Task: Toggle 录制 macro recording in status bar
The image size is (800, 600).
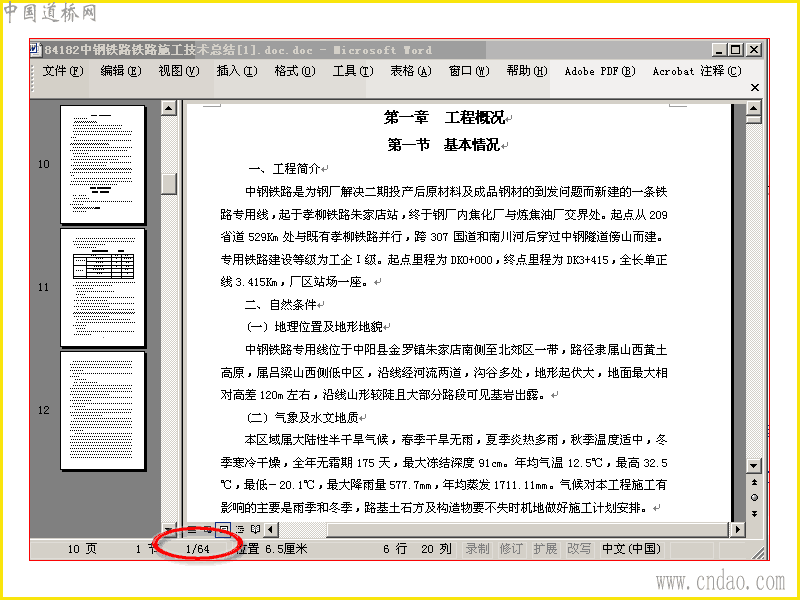Action: pos(478,549)
